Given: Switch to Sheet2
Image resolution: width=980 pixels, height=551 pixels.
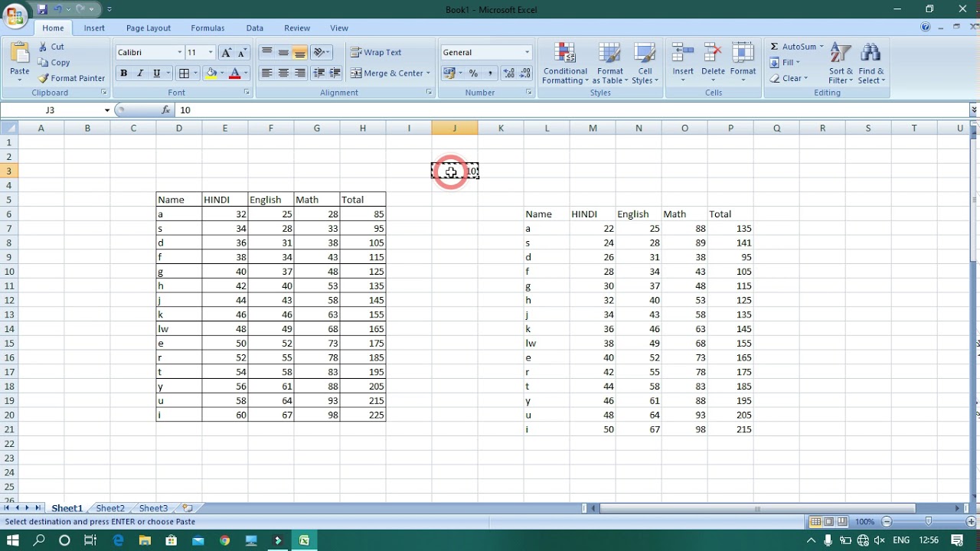Looking at the screenshot, I should coord(110,508).
